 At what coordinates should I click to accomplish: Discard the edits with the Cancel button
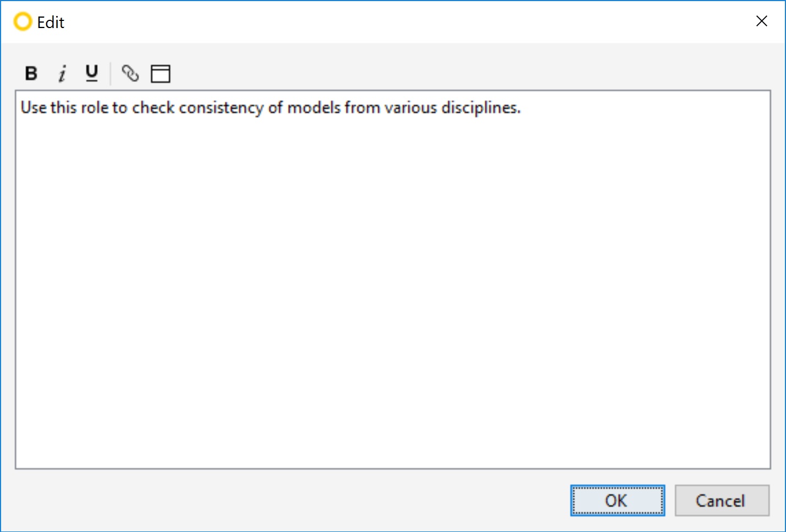[x=722, y=500]
